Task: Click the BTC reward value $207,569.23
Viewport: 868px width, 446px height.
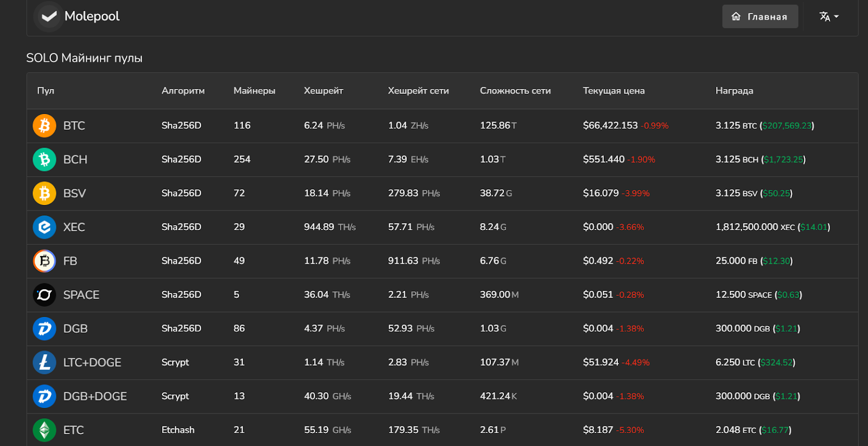Action: click(x=787, y=126)
